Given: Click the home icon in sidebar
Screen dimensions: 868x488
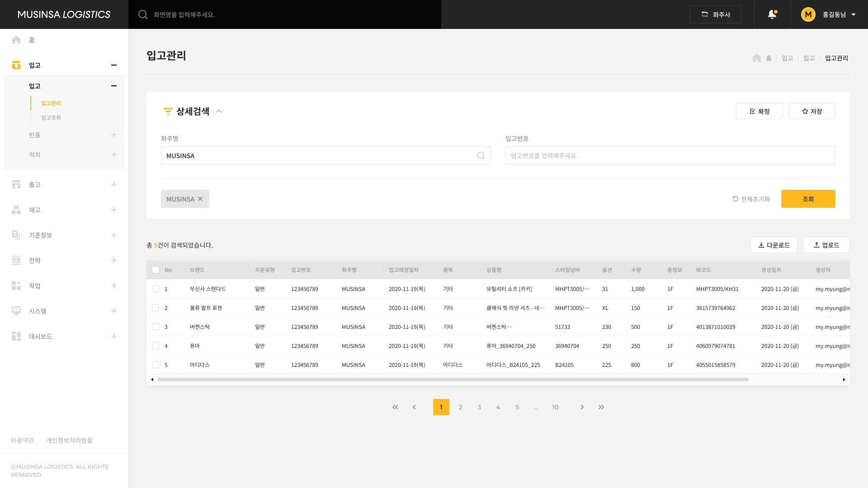Looking at the screenshot, I should tap(16, 40).
